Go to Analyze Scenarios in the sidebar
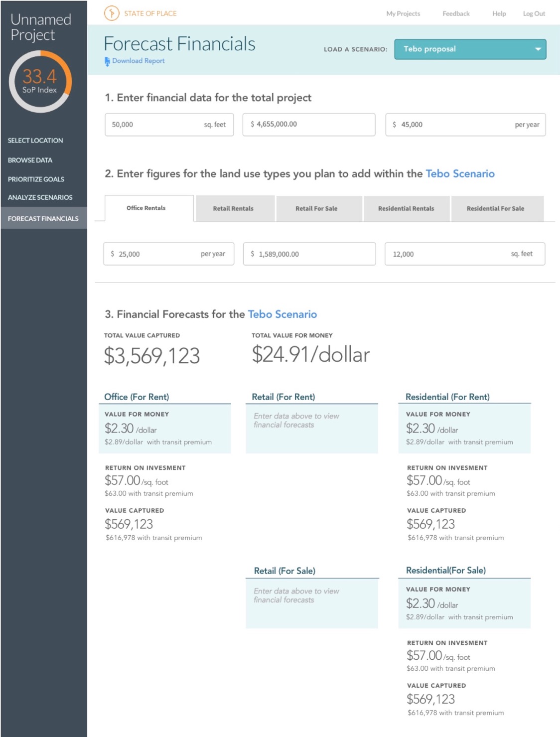 (x=40, y=197)
